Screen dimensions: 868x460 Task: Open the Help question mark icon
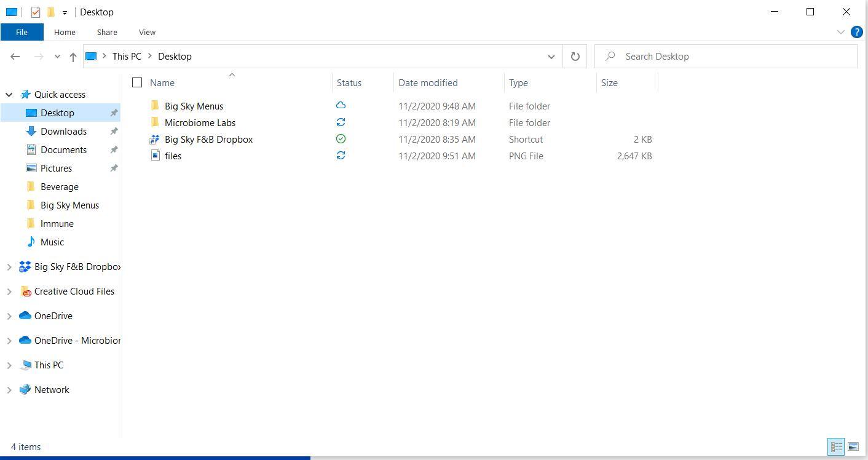click(856, 32)
